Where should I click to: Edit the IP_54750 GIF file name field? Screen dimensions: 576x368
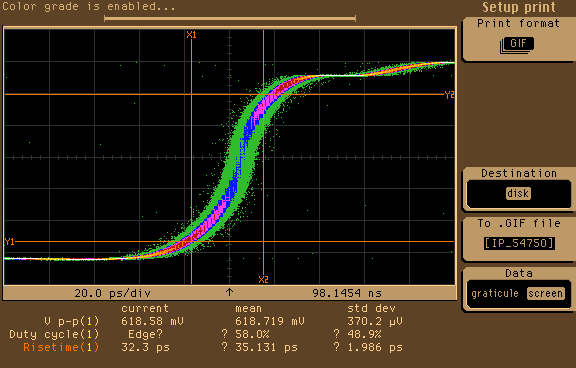click(519, 243)
